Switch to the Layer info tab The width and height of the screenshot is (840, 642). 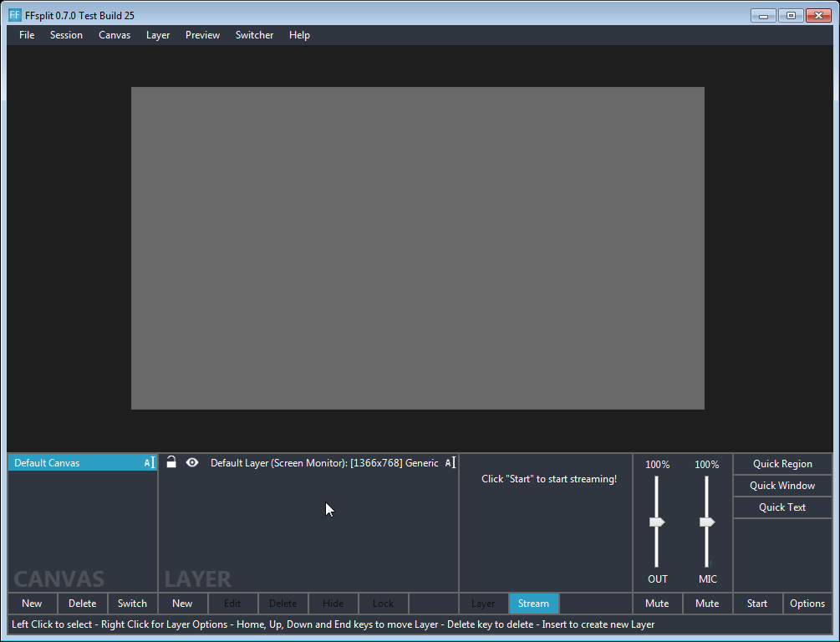483,604
